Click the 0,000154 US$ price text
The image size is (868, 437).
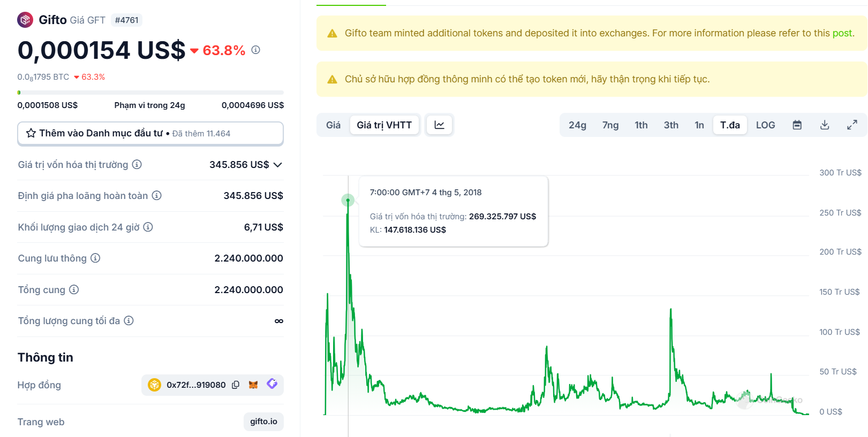tap(101, 50)
